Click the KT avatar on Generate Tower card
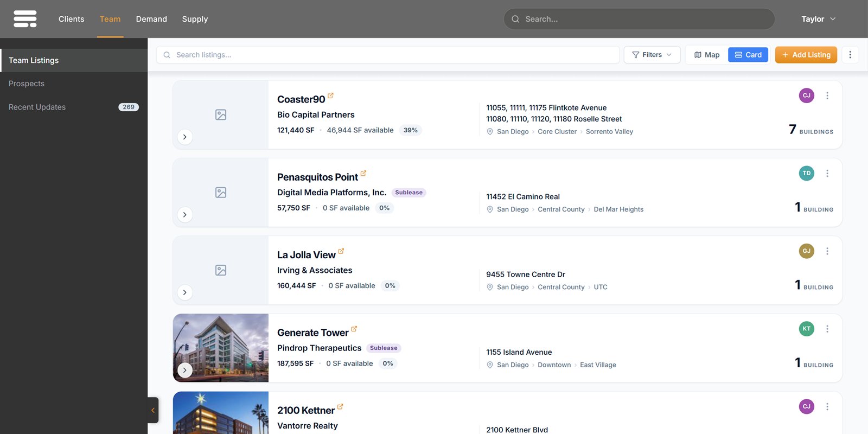Image resolution: width=868 pixels, height=434 pixels. point(807,329)
